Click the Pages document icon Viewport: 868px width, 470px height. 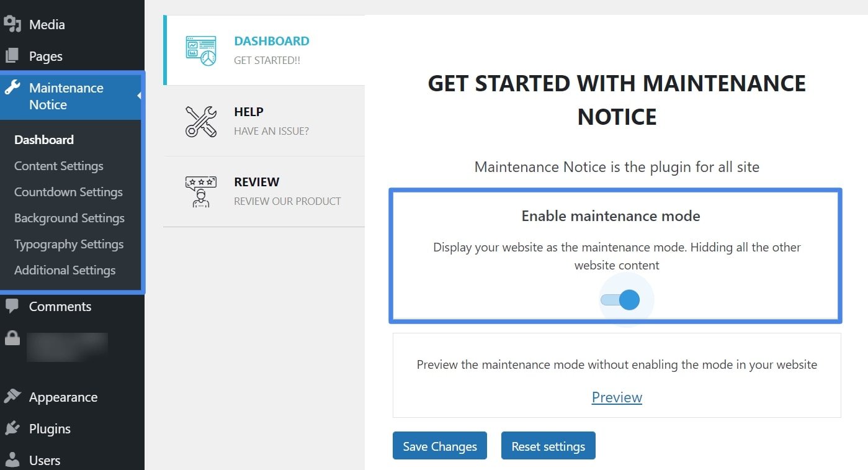[x=12, y=56]
